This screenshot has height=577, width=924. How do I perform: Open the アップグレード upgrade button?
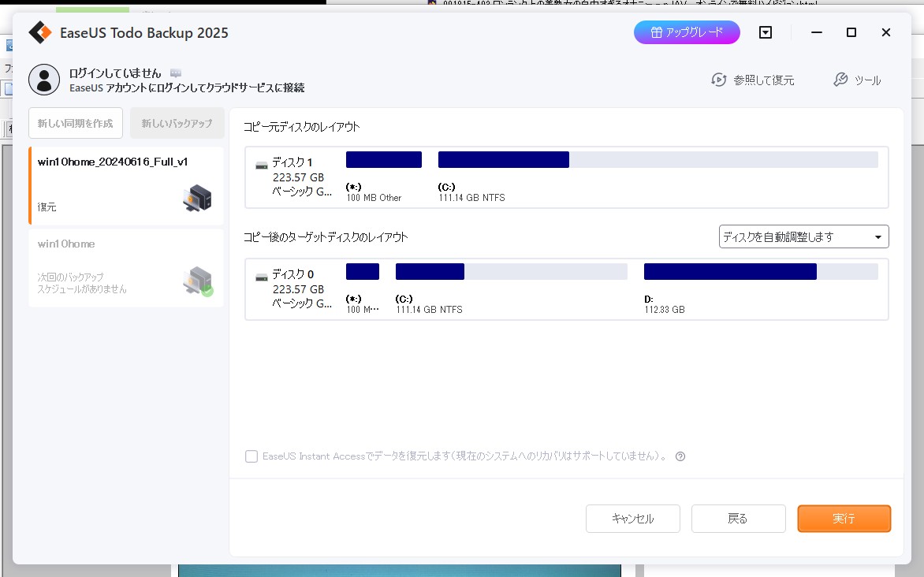click(687, 32)
